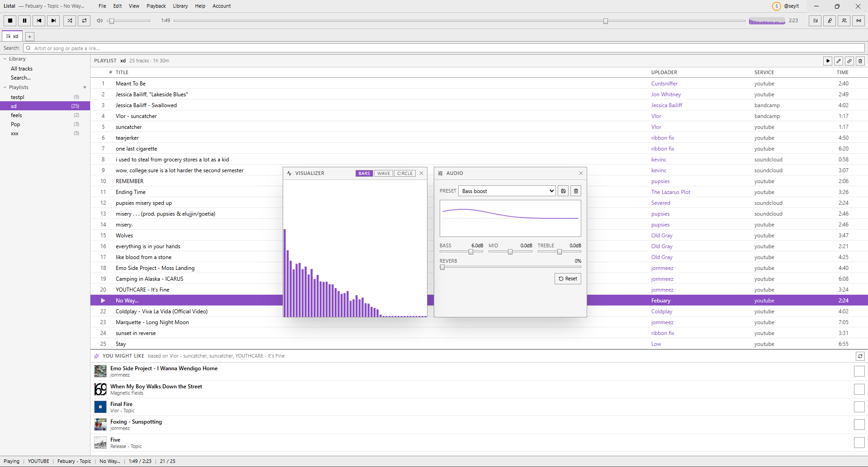Viewport: 868px width, 467px height.
Task: Sort tracks by the # column
Action: click(110, 72)
